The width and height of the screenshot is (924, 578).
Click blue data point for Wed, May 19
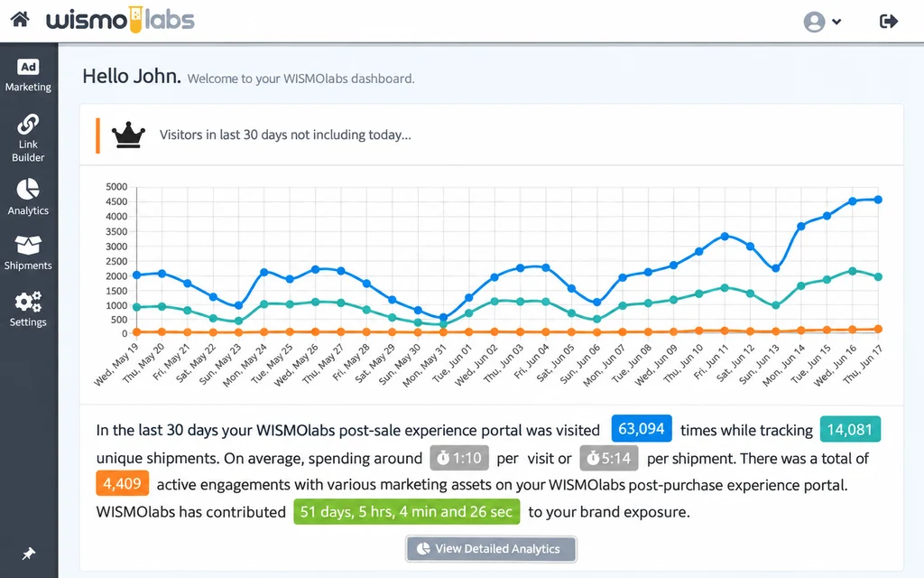(x=137, y=275)
